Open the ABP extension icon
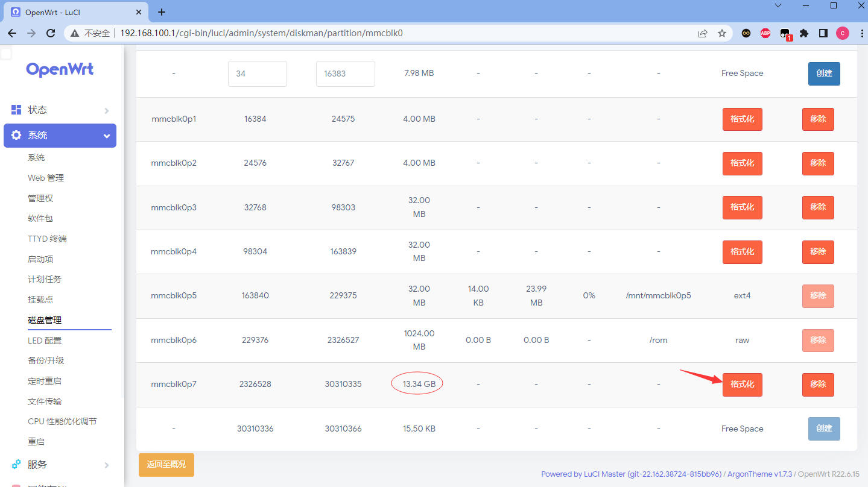 coord(765,33)
